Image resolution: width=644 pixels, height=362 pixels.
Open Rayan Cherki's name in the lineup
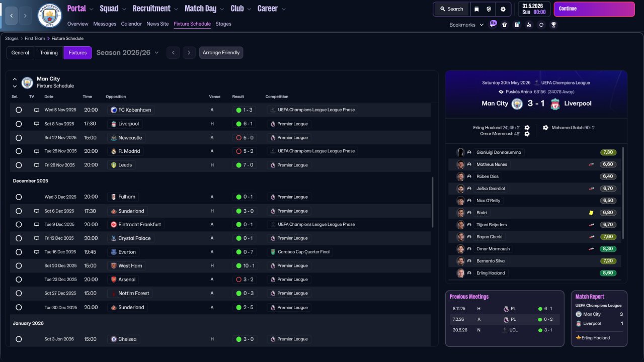490,237
